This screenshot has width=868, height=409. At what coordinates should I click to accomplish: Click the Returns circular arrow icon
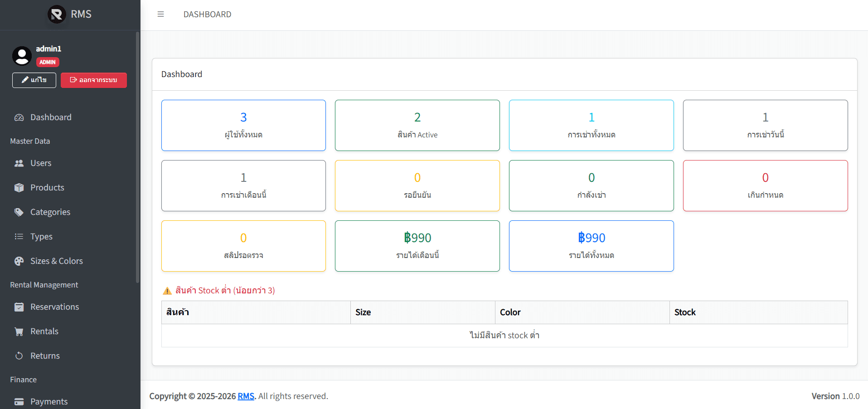tap(19, 356)
